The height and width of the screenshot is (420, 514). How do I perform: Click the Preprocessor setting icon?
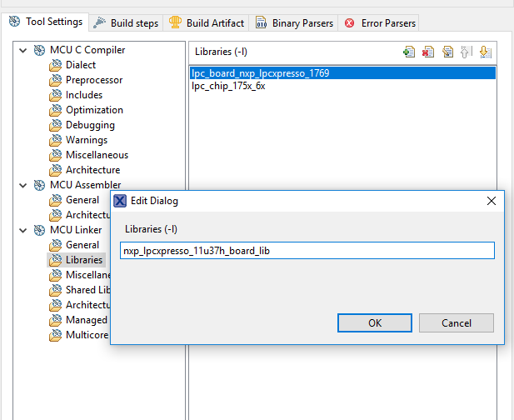[x=56, y=80]
